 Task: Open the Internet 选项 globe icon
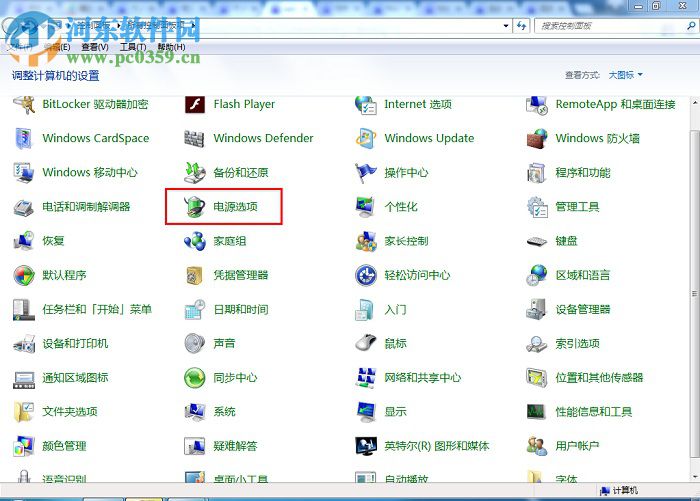pyautogui.click(x=366, y=104)
